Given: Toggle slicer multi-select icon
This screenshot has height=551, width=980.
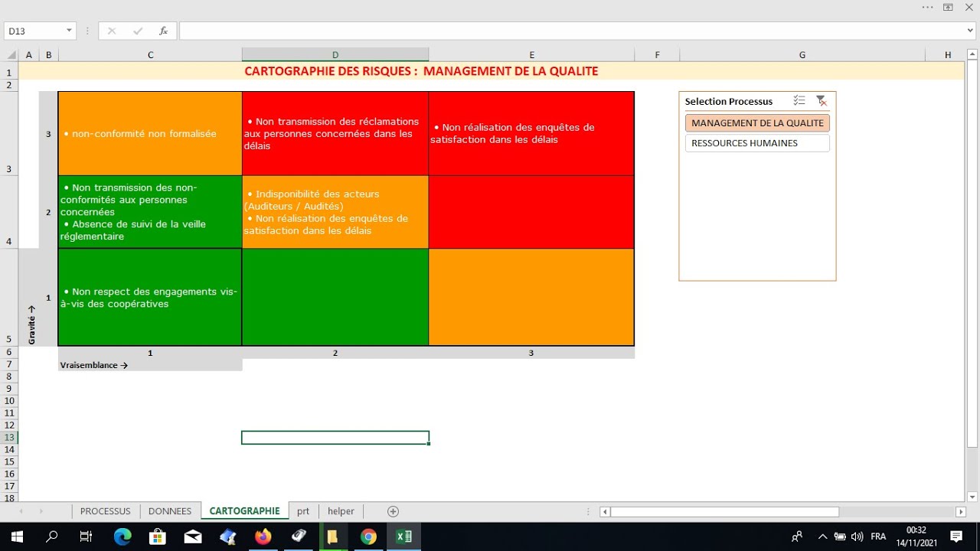Looking at the screenshot, I should coord(799,100).
